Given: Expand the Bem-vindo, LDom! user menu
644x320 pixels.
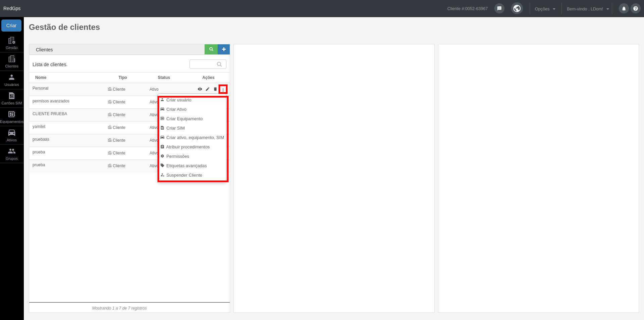Looking at the screenshot, I should coord(588,9).
